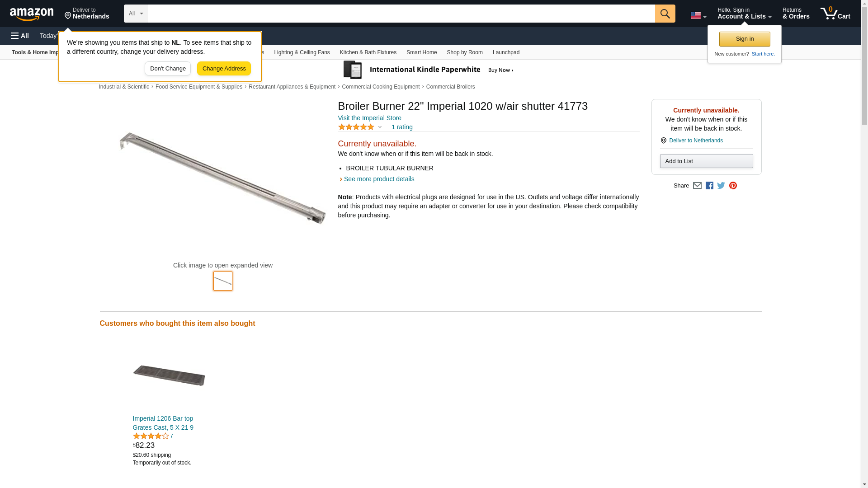Select the broiler burner thumbnail image
Image resolution: width=868 pixels, height=488 pixels.
pyautogui.click(x=222, y=281)
